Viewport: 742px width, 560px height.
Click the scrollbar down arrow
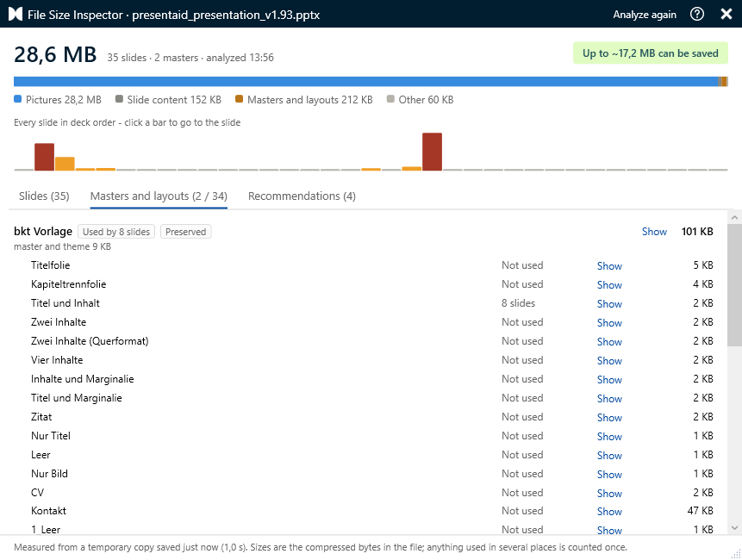pyautogui.click(x=734, y=528)
